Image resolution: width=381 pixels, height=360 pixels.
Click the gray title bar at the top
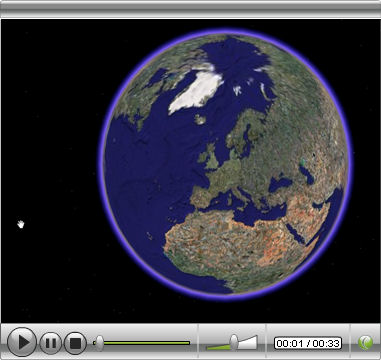(x=190, y=9)
